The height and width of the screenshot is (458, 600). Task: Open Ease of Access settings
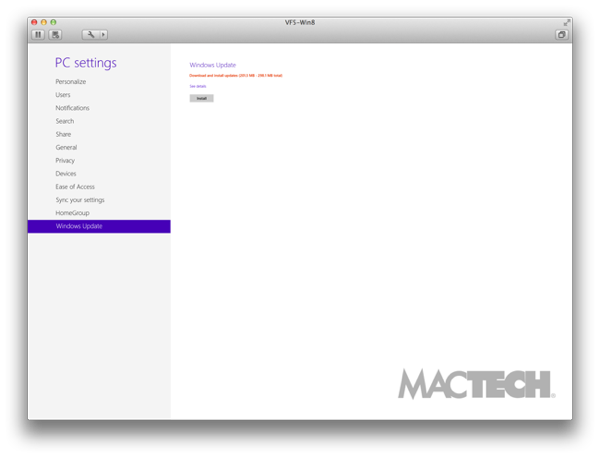click(x=75, y=187)
